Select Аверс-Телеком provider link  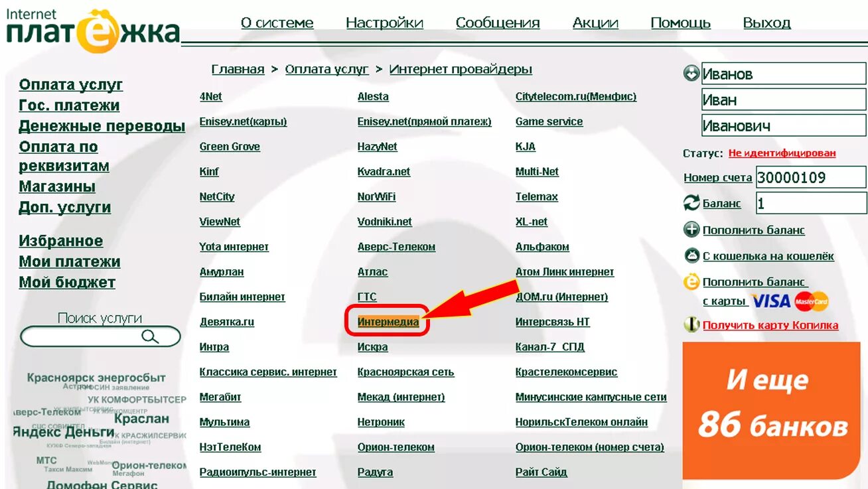coord(396,247)
